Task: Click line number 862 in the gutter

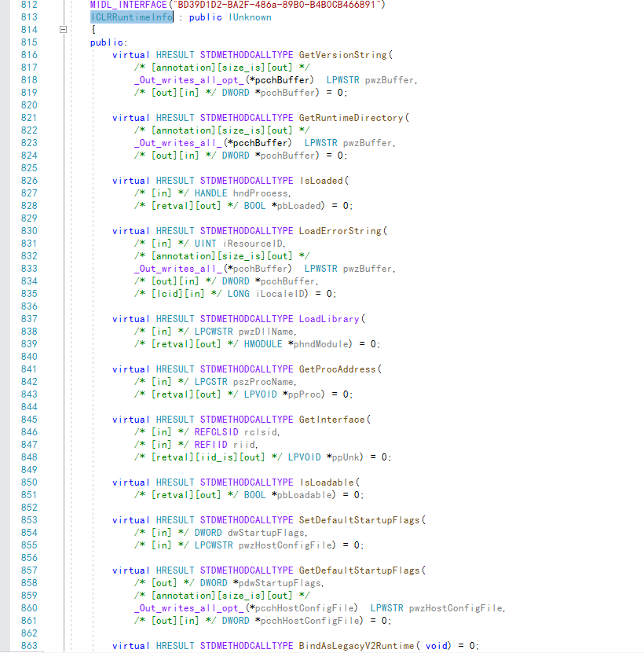Action: pos(29,633)
